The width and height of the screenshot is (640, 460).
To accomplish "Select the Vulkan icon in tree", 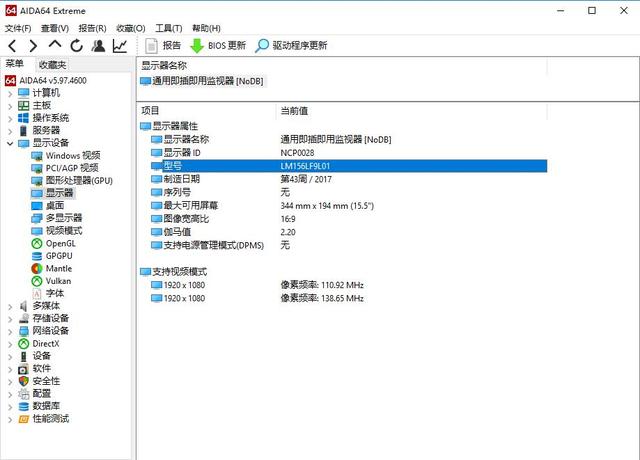I will coord(37,281).
